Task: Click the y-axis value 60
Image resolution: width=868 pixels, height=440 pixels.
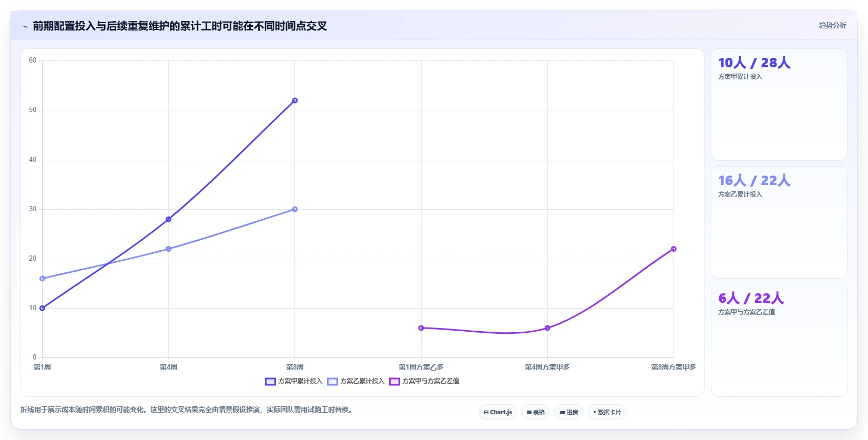Action: pyautogui.click(x=33, y=60)
